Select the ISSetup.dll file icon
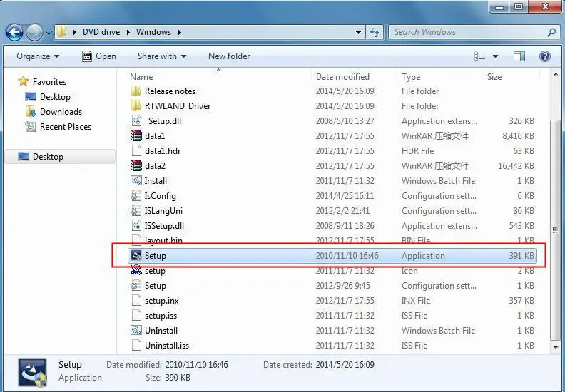The width and height of the screenshot is (565, 392). (136, 226)
